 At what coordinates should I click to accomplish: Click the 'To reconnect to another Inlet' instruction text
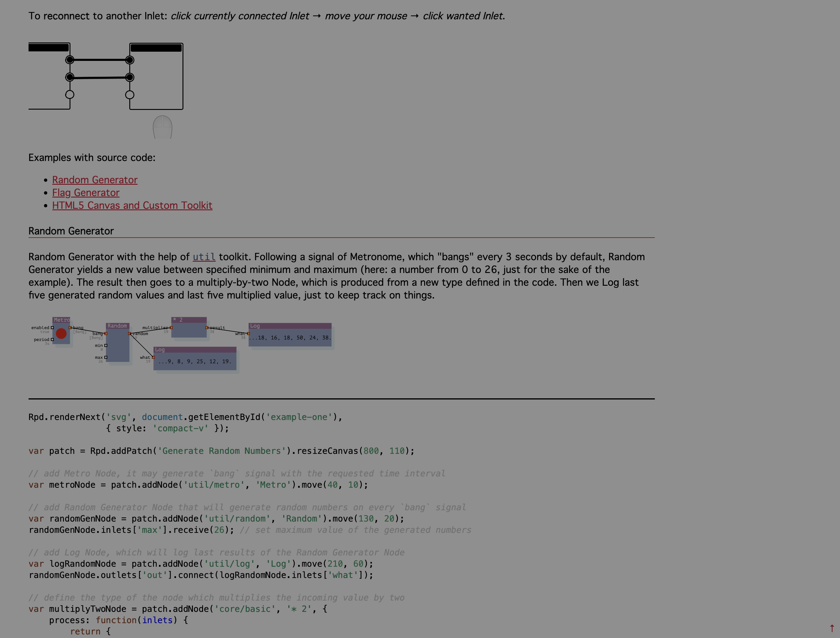267,16
